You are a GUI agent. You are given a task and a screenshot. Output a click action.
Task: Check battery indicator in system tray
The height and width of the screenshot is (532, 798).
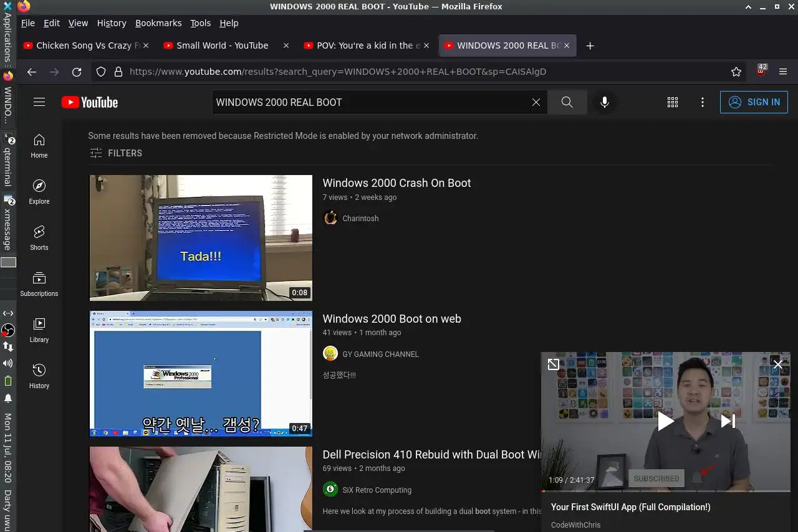tap(8, 381)
